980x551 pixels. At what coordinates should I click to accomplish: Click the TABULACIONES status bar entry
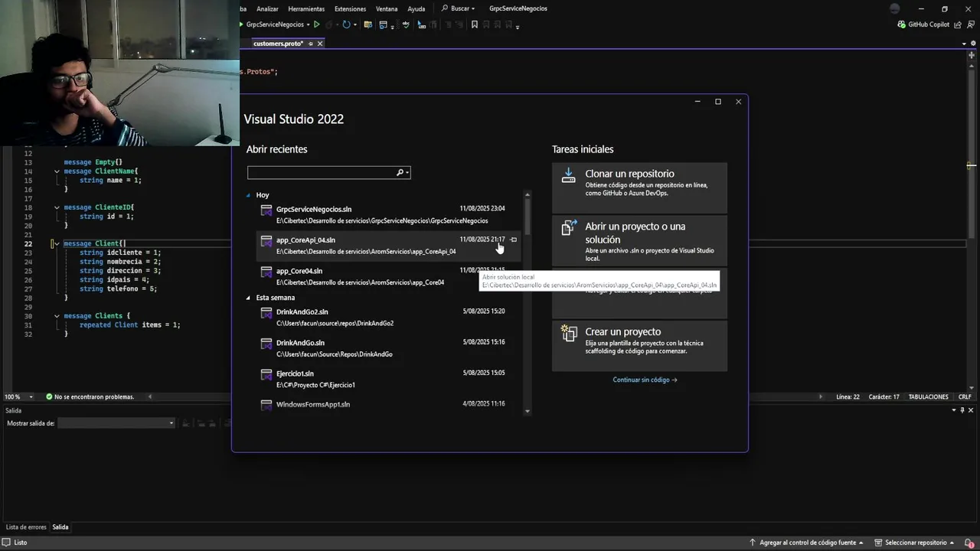click(x=929, y=396)
